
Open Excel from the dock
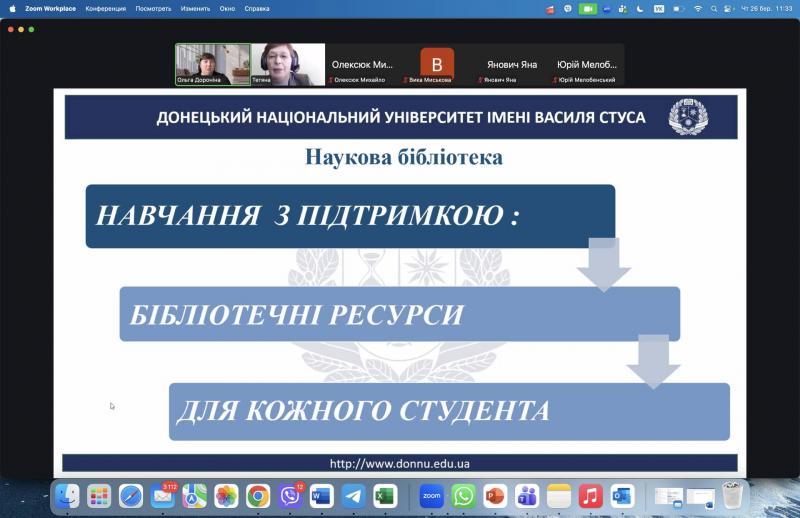[x=385, y=495]
